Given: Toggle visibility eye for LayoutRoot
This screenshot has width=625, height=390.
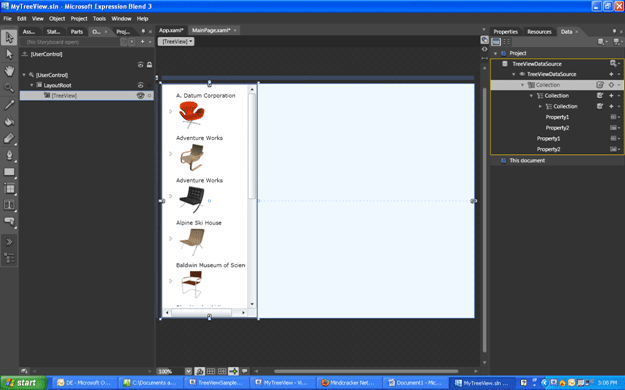Looking at the screenshot, I should coord(140,85).
